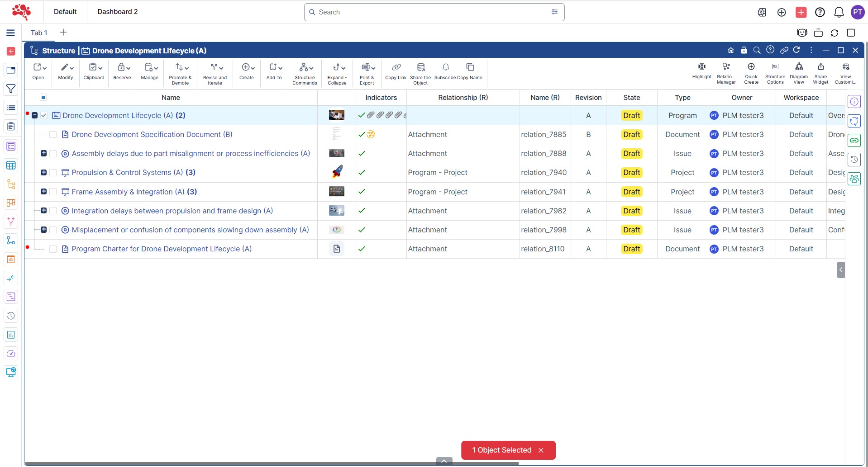Click the notifications bell in header

[x=839, y=12]
